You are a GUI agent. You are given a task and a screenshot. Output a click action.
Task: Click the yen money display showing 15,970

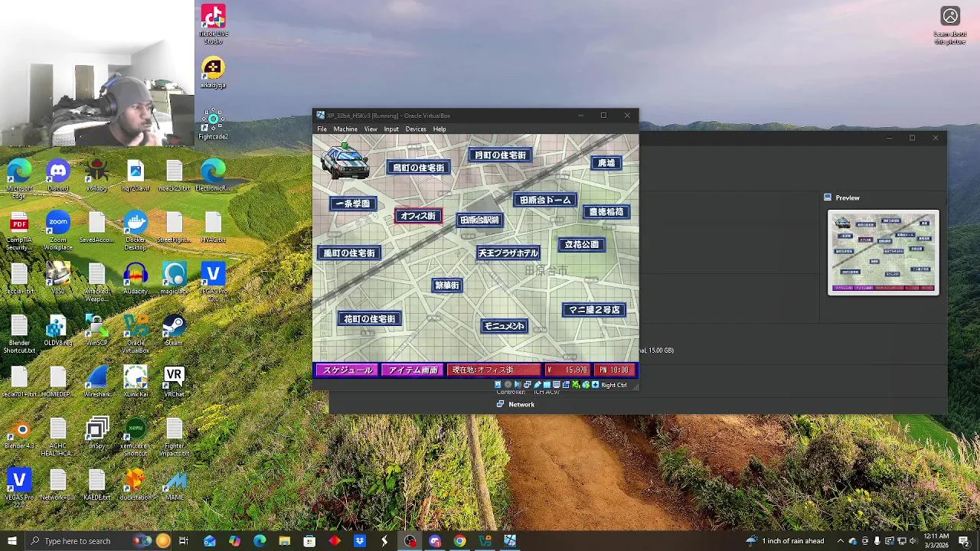pyautogui.click(x=567, y=370)
